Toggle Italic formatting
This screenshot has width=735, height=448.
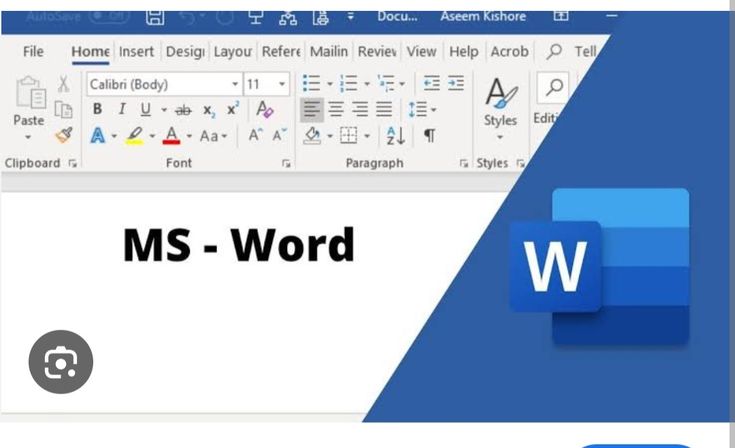tap(122, 109)
